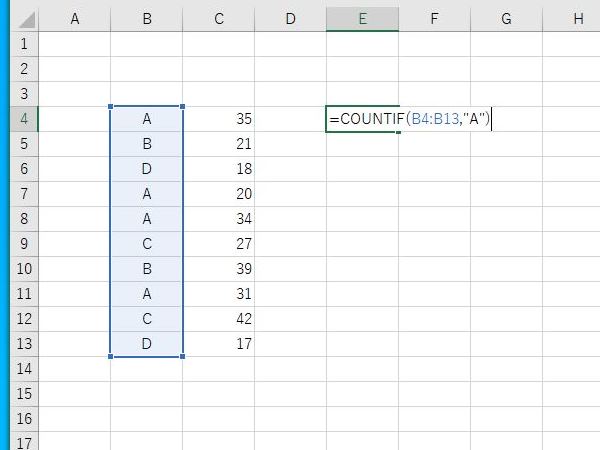
Task: Click row header 16
Action: point(22,419)
